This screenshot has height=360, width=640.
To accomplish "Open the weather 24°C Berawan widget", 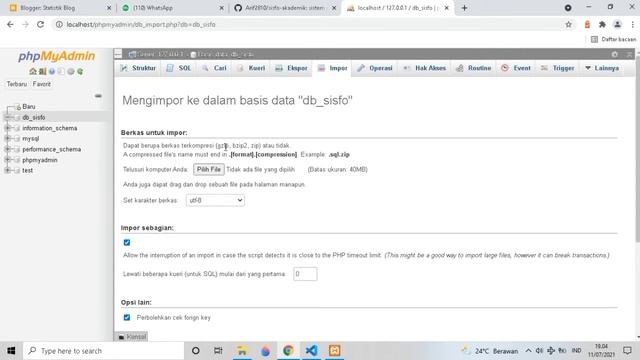I will pyautogui.click(x=490, y=351).
